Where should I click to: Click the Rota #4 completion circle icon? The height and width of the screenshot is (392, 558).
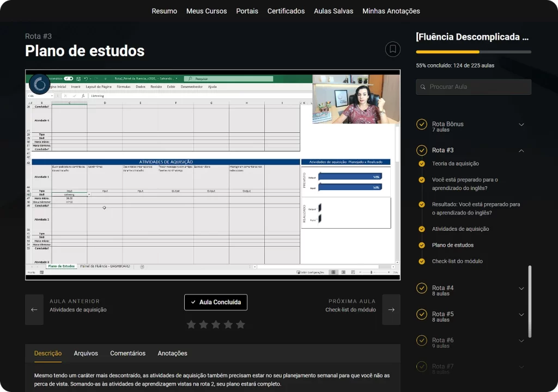[422, 288]
